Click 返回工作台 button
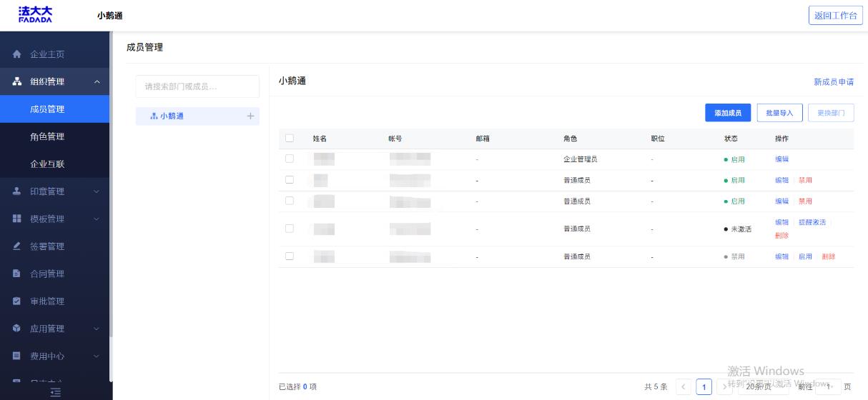Image resolution: width=868 pixels, height=400 pixels. point(836,16)
